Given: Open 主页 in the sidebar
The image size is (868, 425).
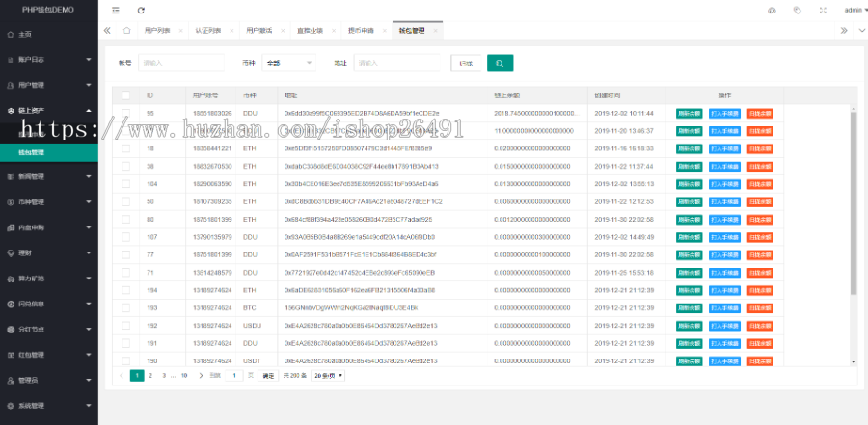Looking at the screenshot, I should pos(49,35).
